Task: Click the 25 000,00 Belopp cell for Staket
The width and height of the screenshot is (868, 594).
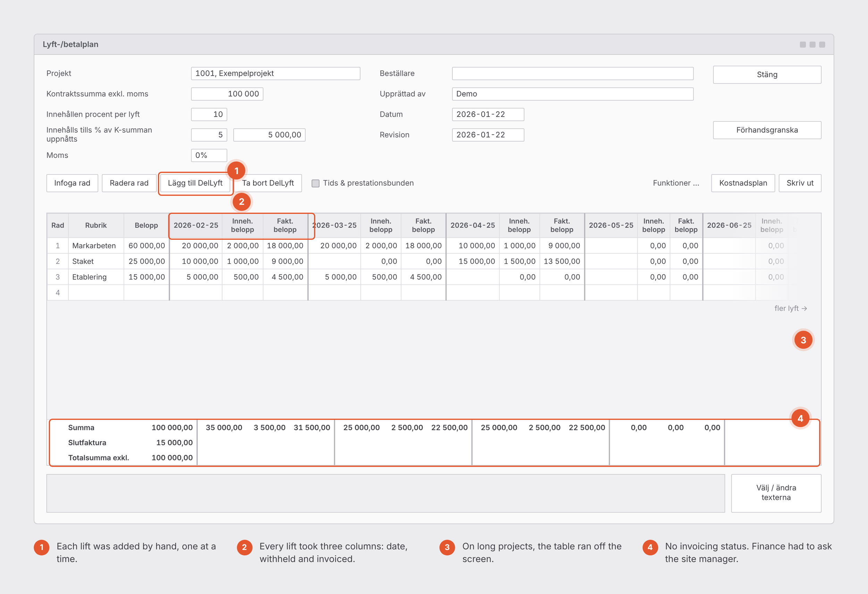Action: [x=147, y=261]
